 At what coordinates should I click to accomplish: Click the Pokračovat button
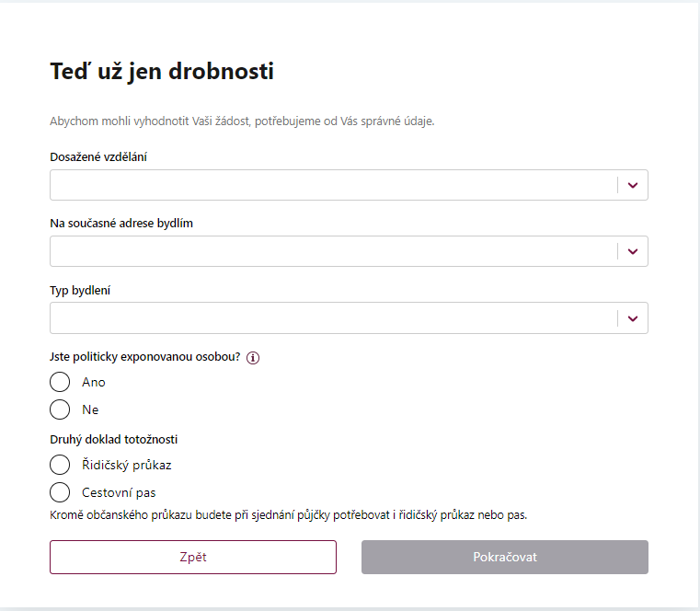click(504, 558)
